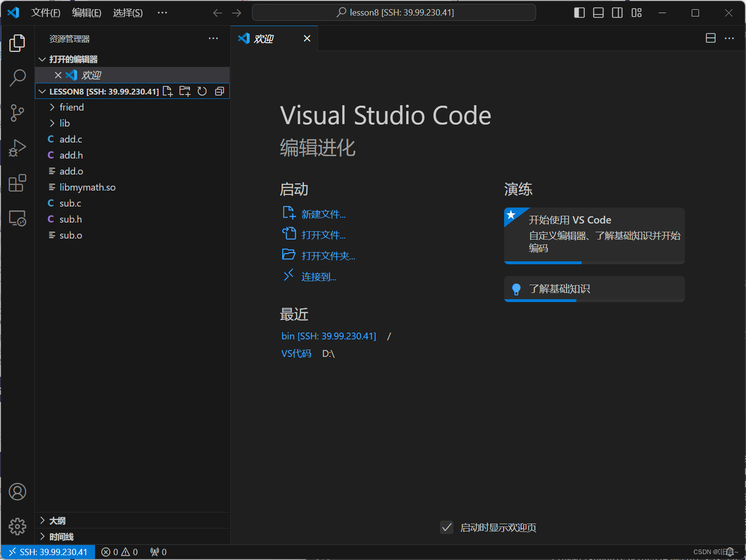Open the Extensions view
The height and width of the screenshot is (560, 746).
coord(17,183)
